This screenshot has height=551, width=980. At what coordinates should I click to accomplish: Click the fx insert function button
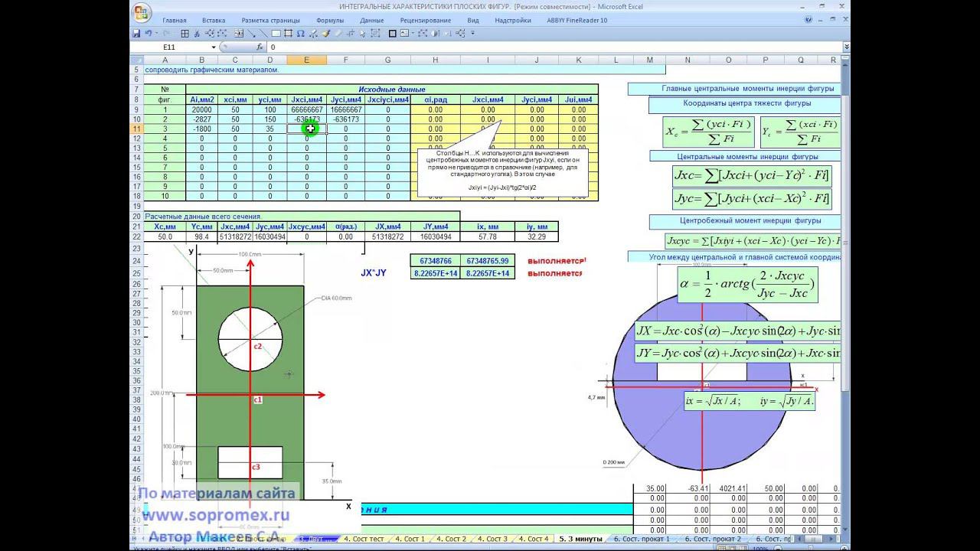(260, 47)
